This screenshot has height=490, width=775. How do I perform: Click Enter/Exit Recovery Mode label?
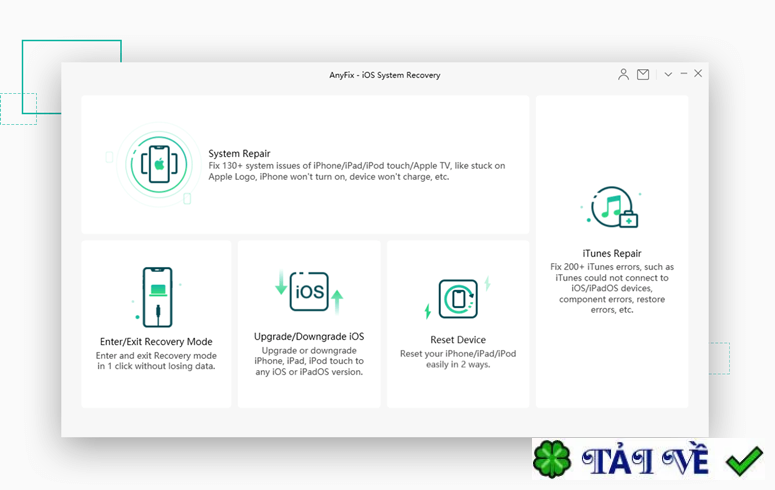156,341
